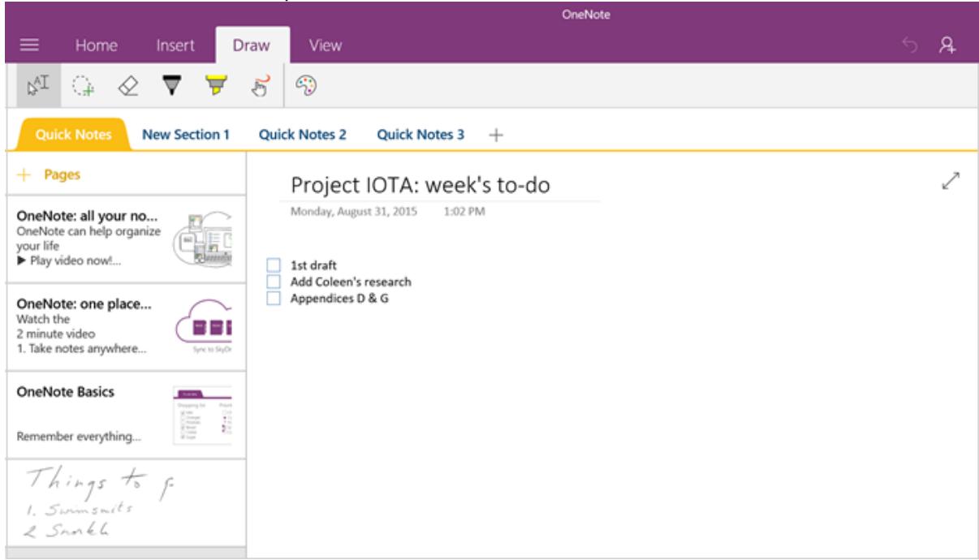Screen dimensions: 979x560
Task: Select the black Pen tool
Action: pos(173,87)
